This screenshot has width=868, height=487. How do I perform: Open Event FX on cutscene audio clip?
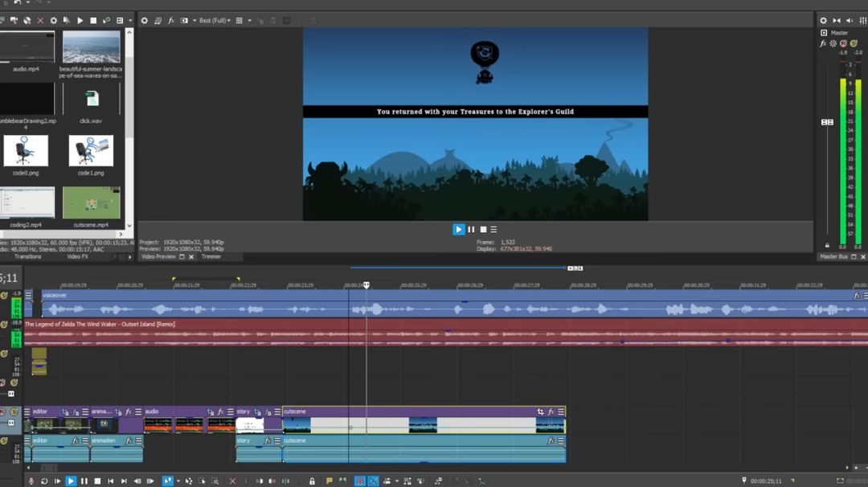[x=551, y=440]
